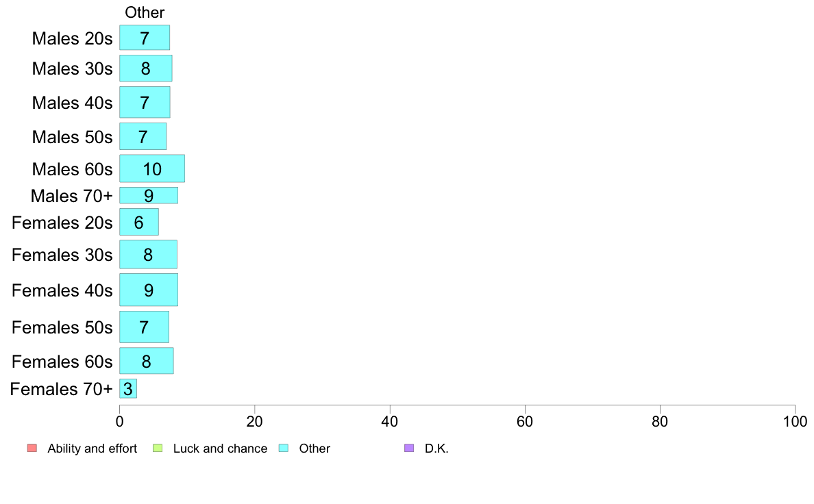
Task: Click the cyan Other legend swatch
Action: click(x=284, y=448)
